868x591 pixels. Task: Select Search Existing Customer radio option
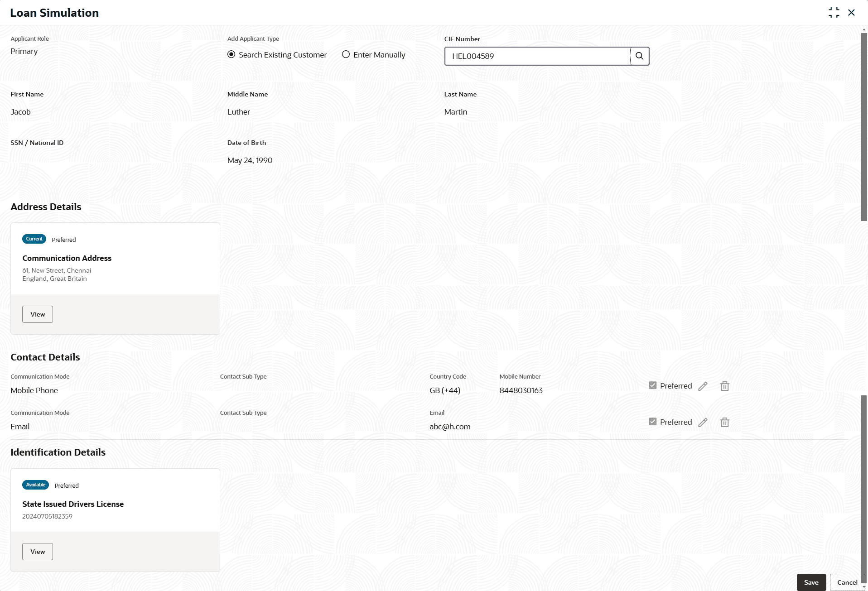coord(231,54)
